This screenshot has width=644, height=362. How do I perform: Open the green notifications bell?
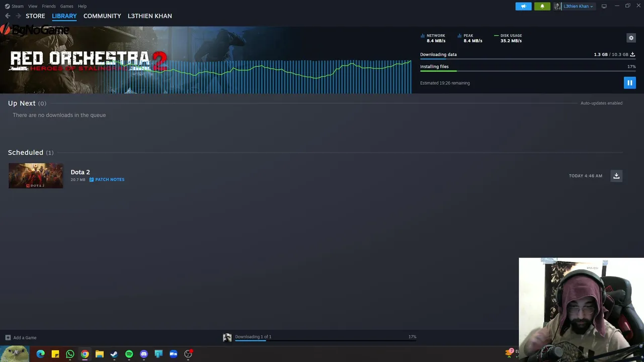pyautogui.click(x=542, y=6)
